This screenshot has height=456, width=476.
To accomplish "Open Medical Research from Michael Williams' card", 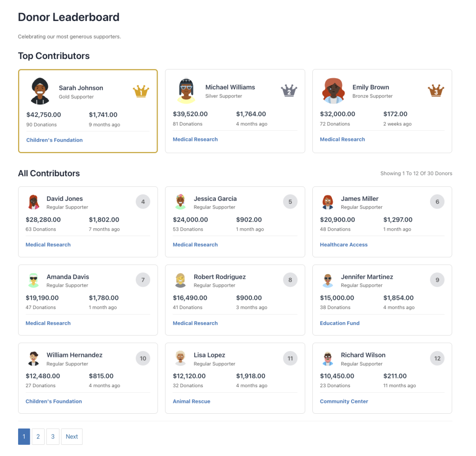I will click(195, 139).
